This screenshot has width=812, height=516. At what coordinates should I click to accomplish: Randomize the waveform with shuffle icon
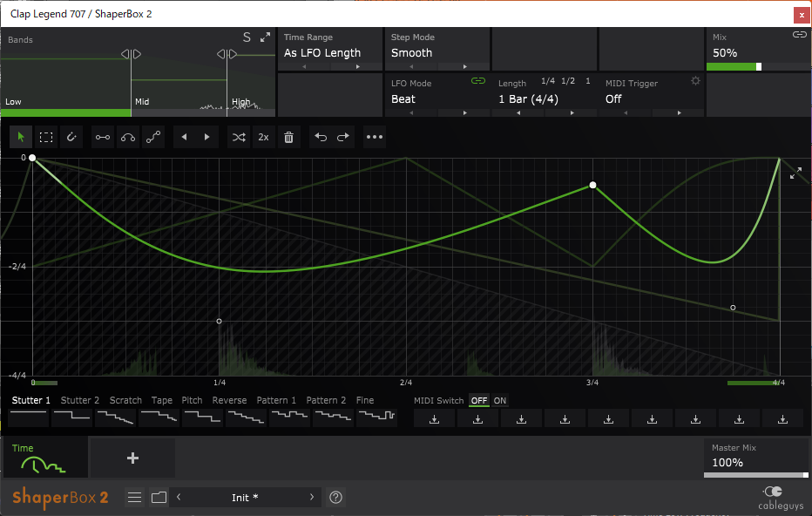239,137
